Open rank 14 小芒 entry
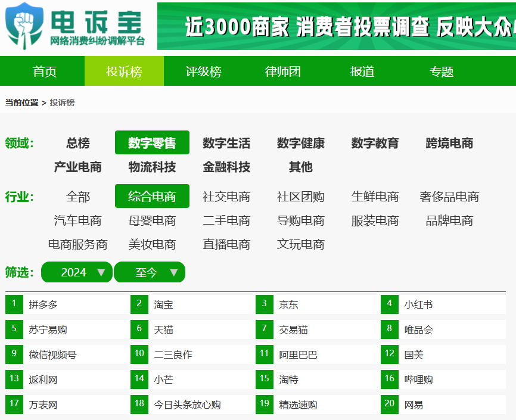The image size is (516, 420). tap(193, 379)
